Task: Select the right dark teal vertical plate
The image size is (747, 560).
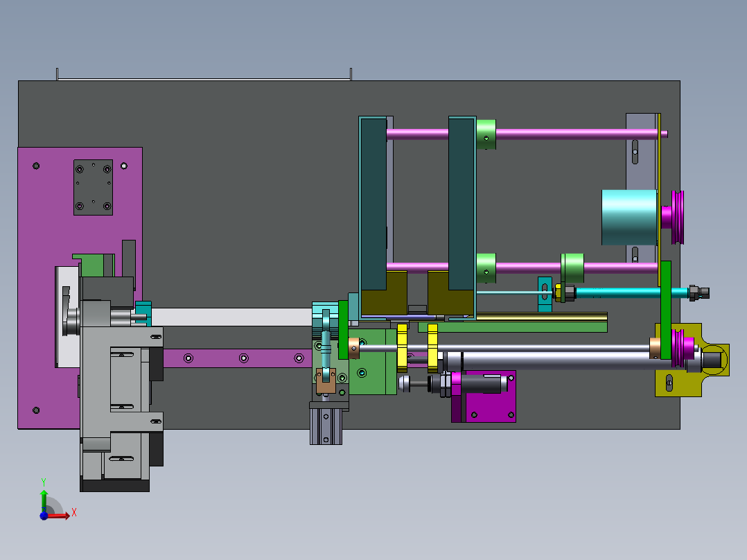Action: coord(462,204)
